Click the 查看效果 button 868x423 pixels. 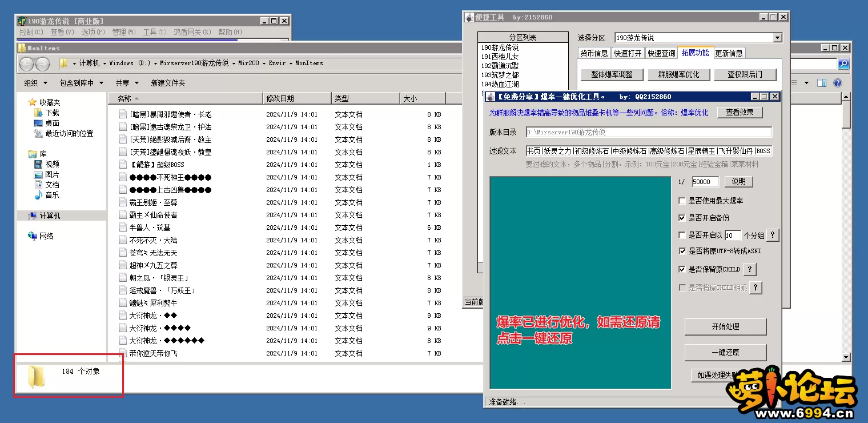[x=740, y=113]
